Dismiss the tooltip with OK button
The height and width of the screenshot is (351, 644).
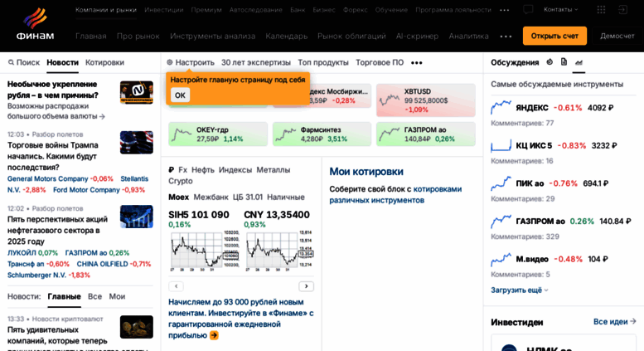180,95
